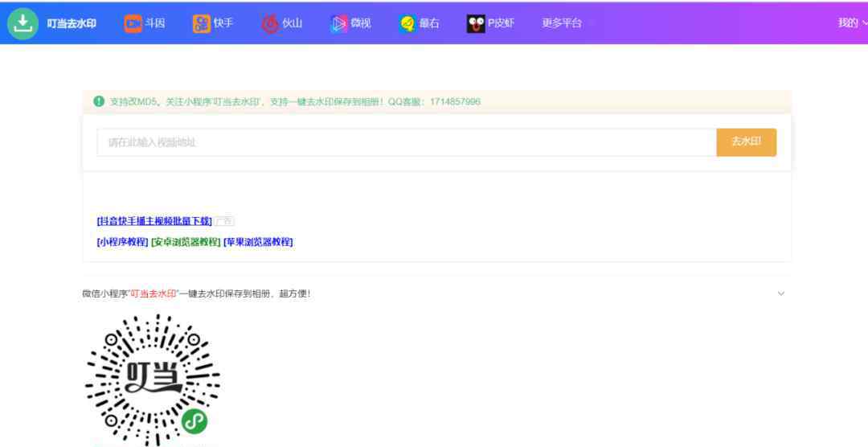The image size is (868, 447).
Task: Click the red 叮当去水印 text
Action: click(x=154, y=293)
